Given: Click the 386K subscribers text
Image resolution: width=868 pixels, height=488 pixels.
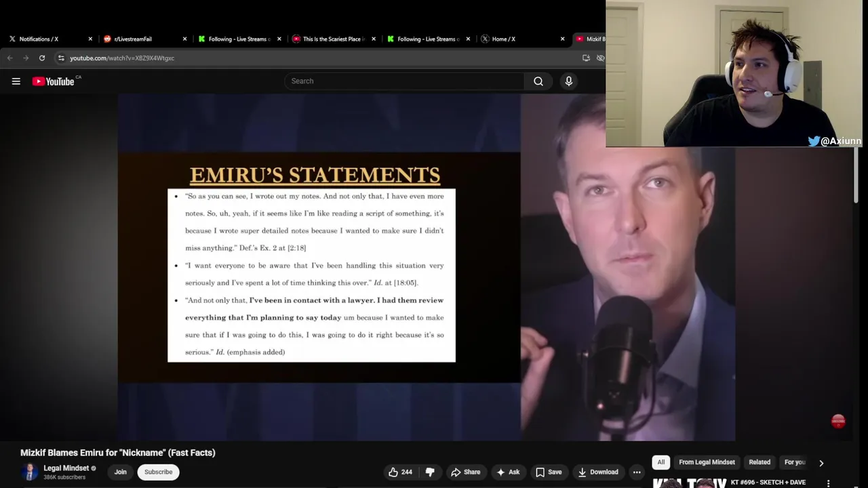Looking at the screenshot, I should click(64, 477).
